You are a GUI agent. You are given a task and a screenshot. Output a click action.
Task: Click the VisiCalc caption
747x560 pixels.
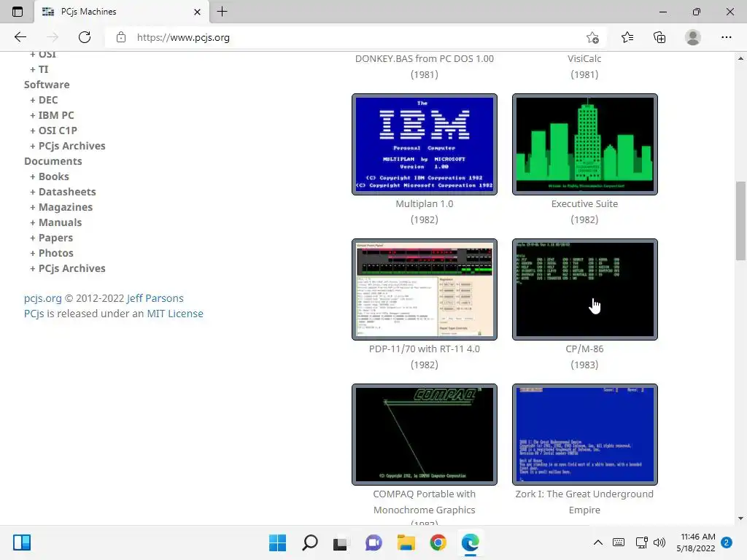[x=584, y=58]
